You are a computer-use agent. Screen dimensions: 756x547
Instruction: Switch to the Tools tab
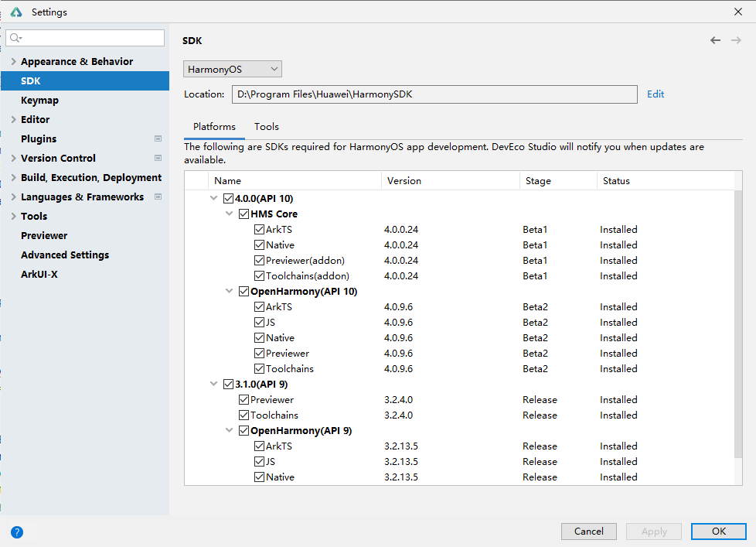tap(267, 127)
